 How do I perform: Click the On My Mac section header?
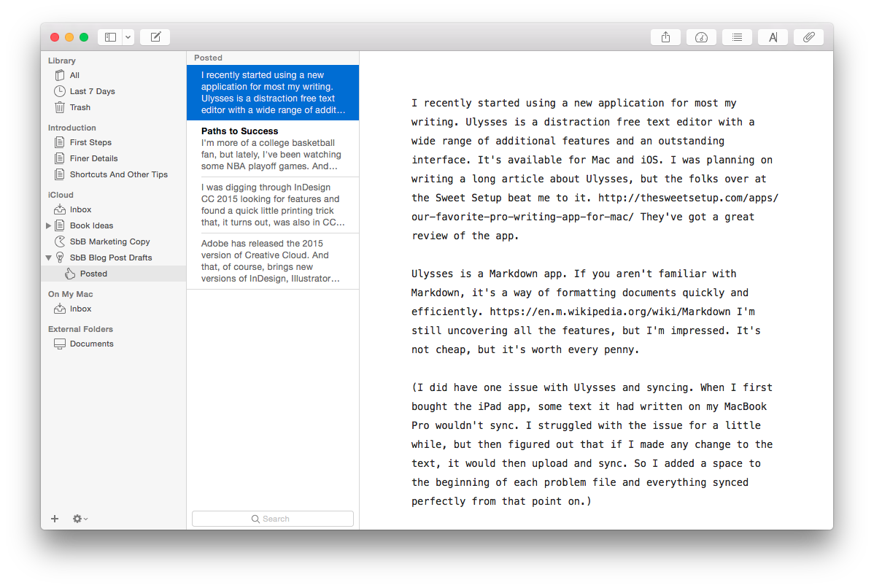pyautogui.click(x=70, y=294)
